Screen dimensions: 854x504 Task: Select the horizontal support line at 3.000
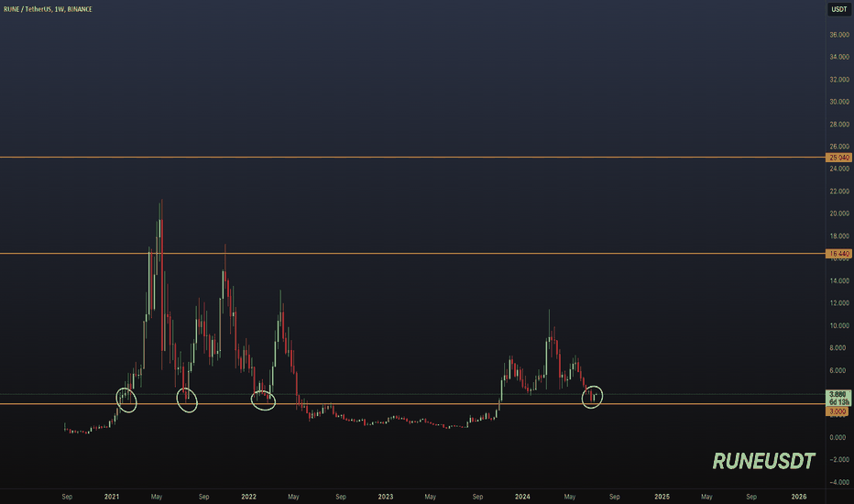click(413, 404)
